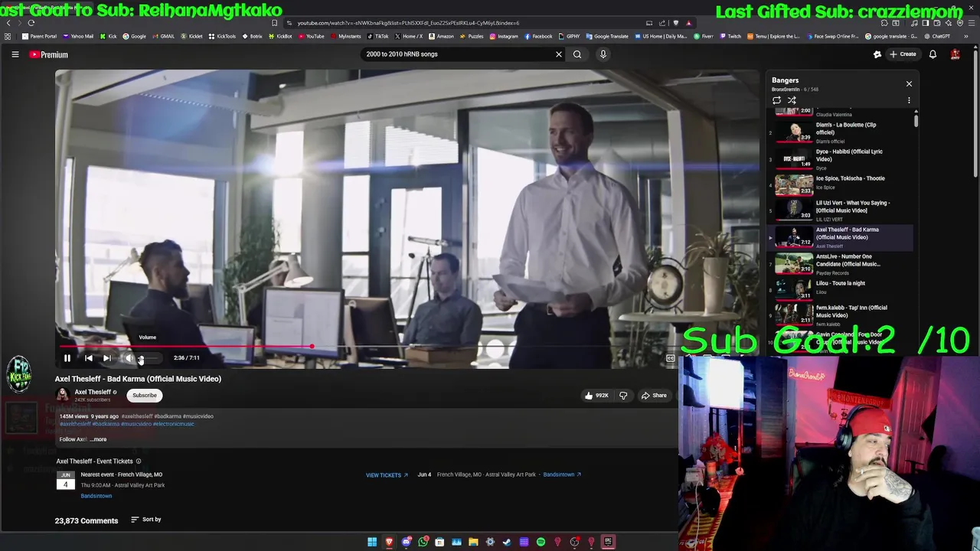Open Windows Start button on taskbar
The height and width of the screenshot is (551, 980).
[372, 542]
